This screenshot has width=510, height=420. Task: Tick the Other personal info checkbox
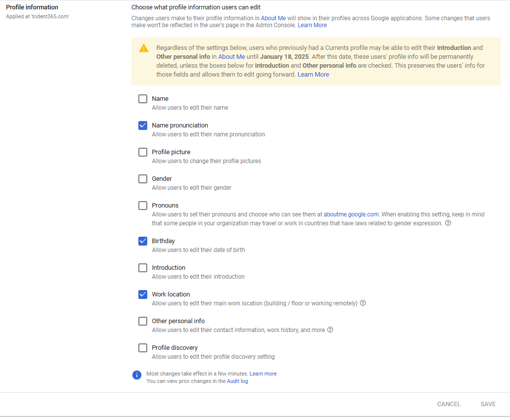[x=143, y=321]
